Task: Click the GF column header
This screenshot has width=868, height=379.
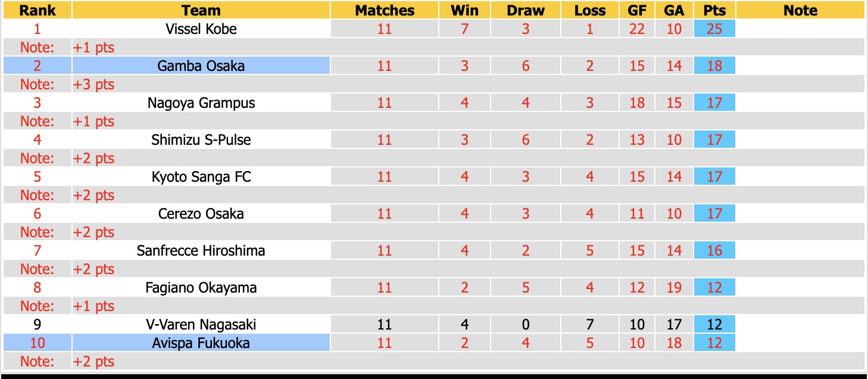Action: point(637,10)
